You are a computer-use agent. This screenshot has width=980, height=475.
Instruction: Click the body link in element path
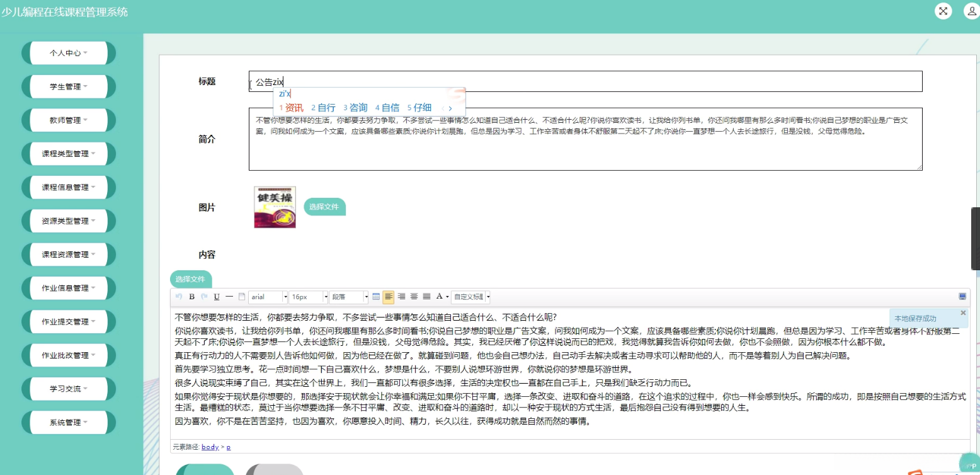210,447
